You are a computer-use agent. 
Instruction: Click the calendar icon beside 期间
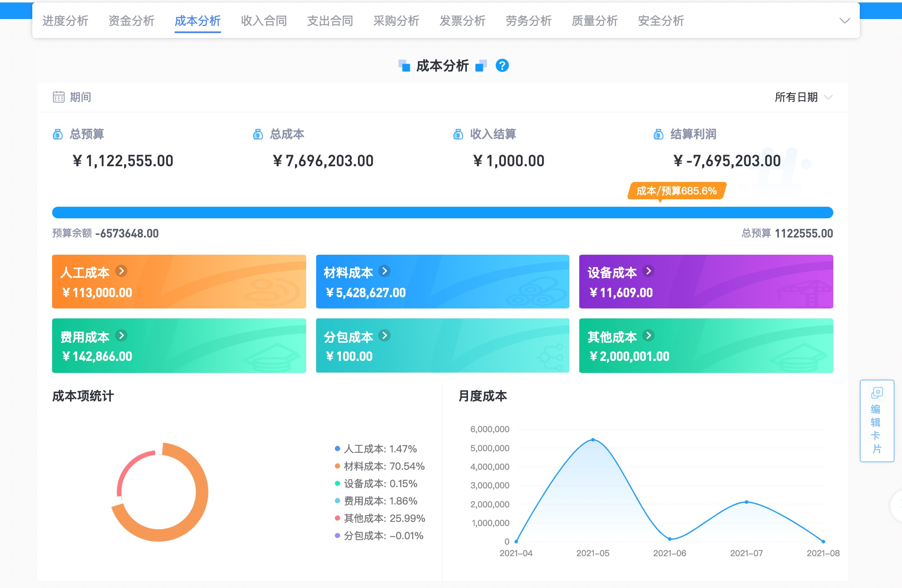[58, 97]
